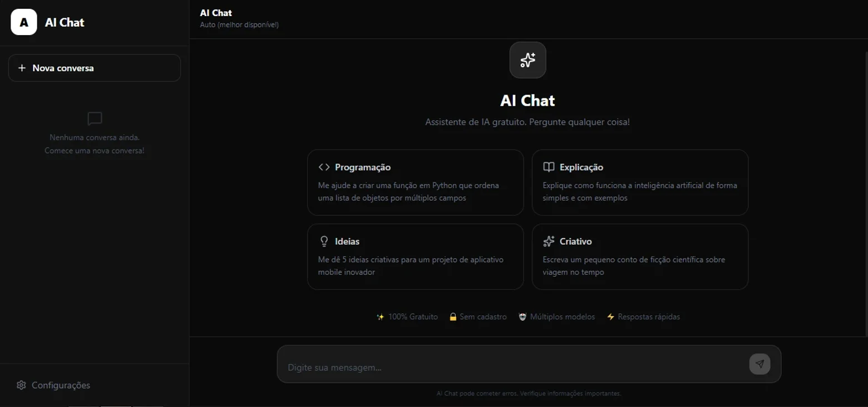Pick the Ideias suggestion prompt
Viewport: 868px width, 407px height.
click(415, 256)
